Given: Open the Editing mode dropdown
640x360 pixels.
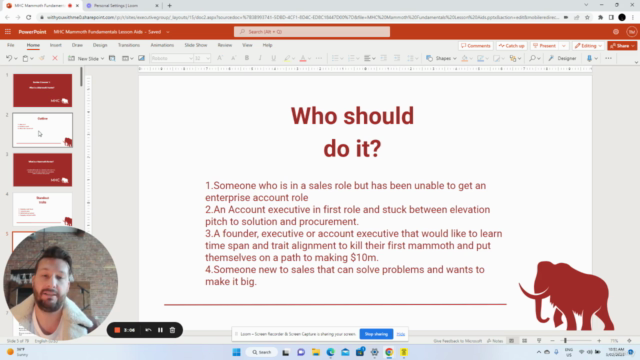Looking at the screenshot, I should [588, 46].
